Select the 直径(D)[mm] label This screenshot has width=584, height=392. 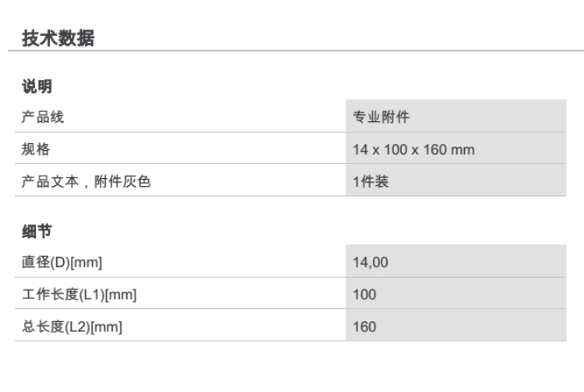[x=62, y=263]
